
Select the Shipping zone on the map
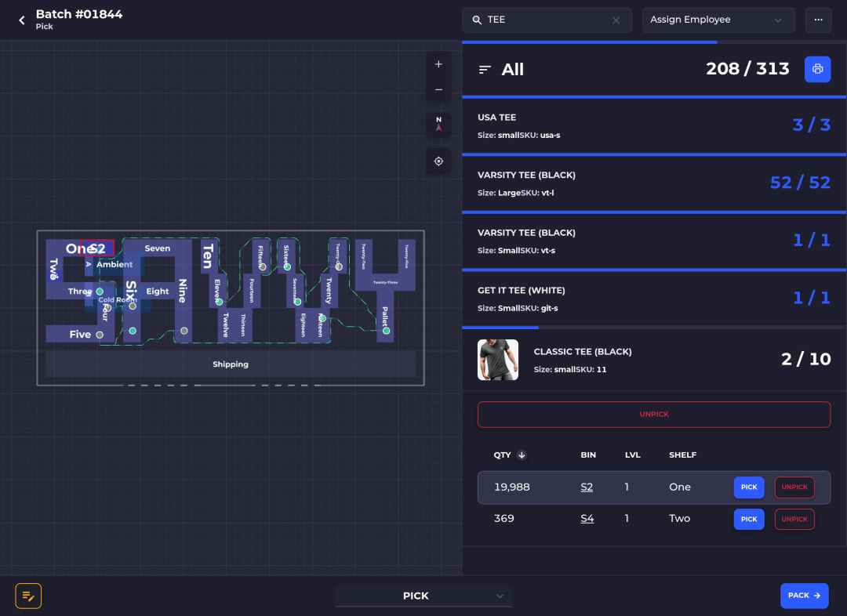(231, 364)
